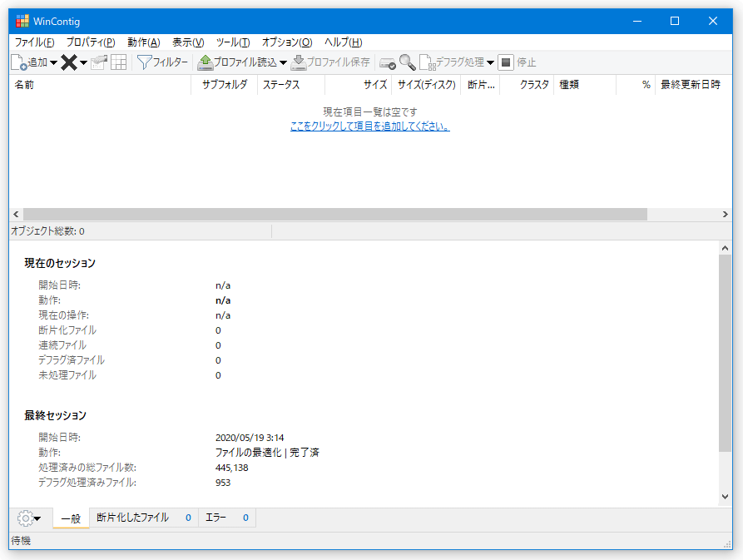
Task: Click the session panel scroll down arrow
Action: coord(725,497)
